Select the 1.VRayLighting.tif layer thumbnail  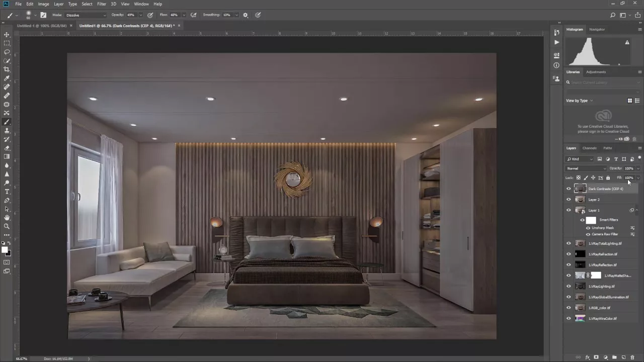point(580,286)
